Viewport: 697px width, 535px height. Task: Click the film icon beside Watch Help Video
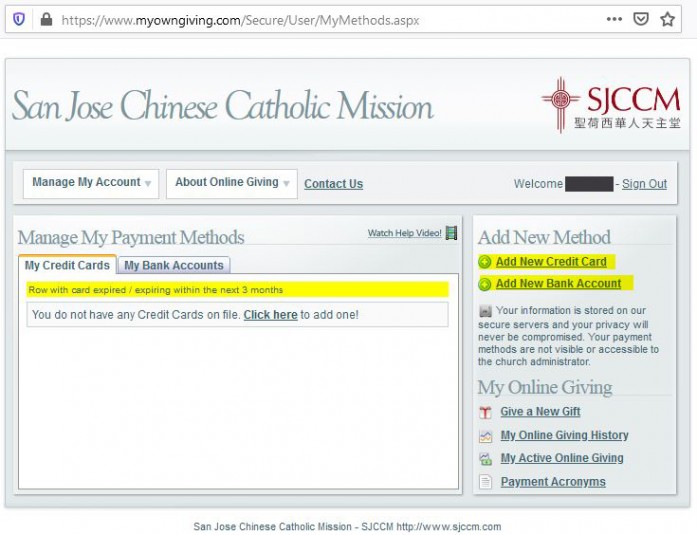coord(452,233)
